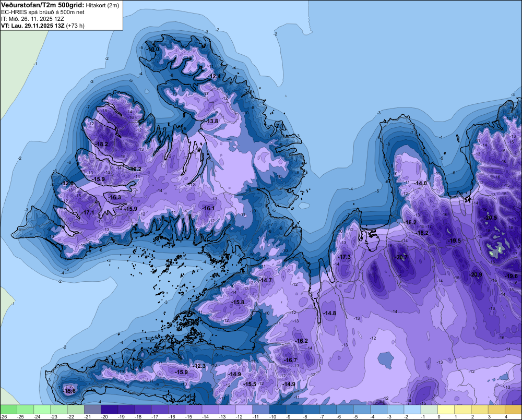This screenshot has width=522, height=420.
Task: Select the legend swatch above -16
Action: pyautogui.click(x=177, y=410)
